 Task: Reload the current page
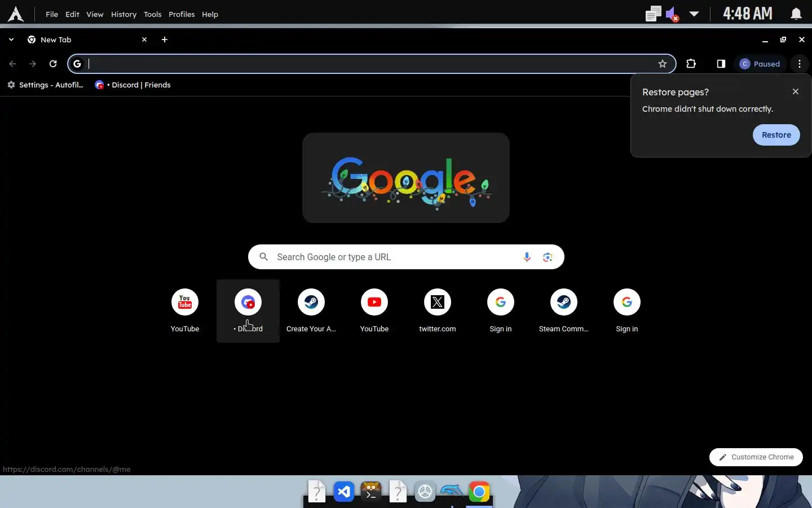coord(53,64)
